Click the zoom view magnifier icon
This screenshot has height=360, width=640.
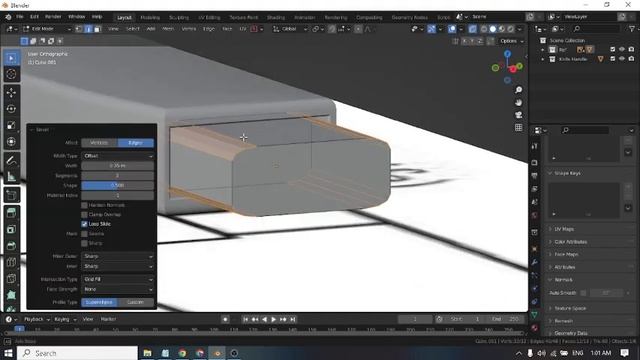click(518, 90)
